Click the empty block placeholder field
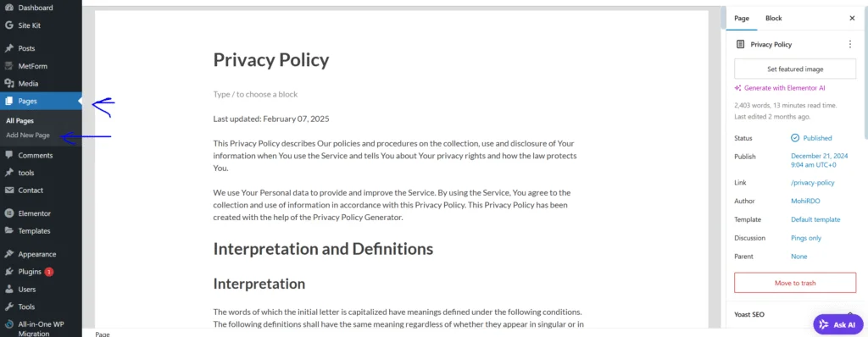This screenshot has width=868, height=337. tap(398, 94)
